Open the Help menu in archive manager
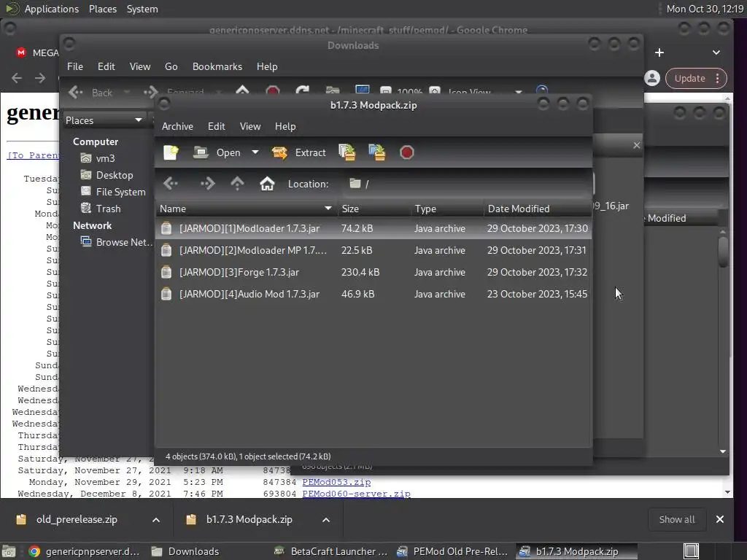 285,126
